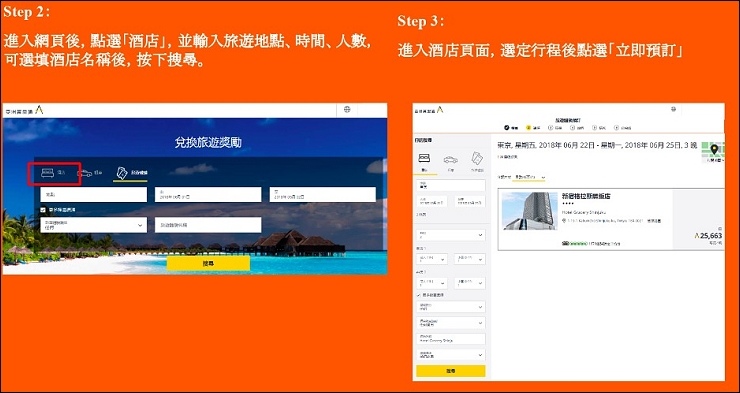Image resolution: width=740 pixels, height=393 pixels.
Task: Select the tickets icon in Step 3 sidebar
Action: click(x=477, y=159)
